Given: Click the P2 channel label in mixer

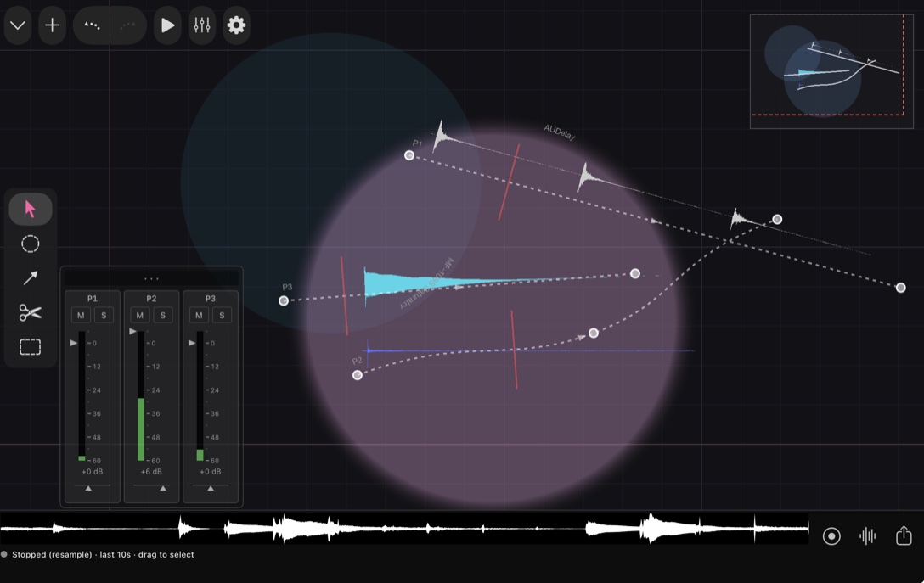Looking at the screenshot, I should [x=151, y=299].
